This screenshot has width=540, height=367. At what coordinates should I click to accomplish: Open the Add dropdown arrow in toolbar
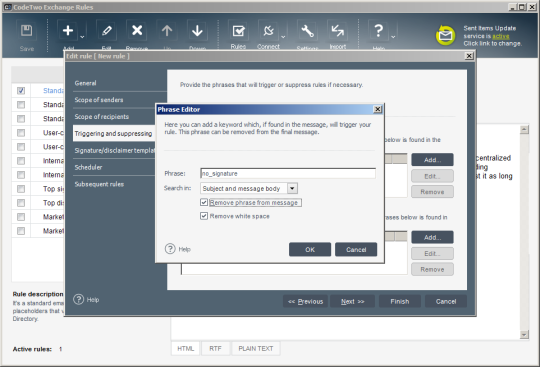82,36
